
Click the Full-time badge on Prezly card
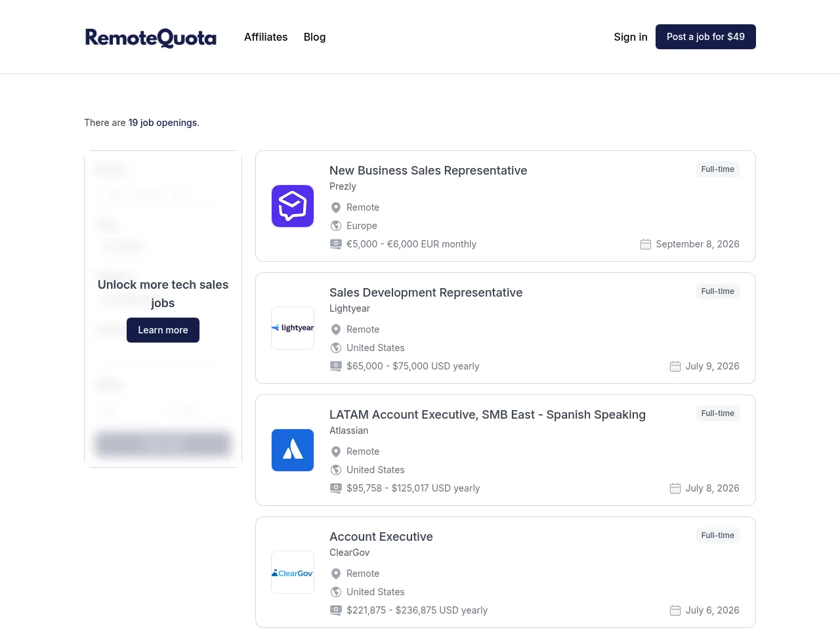pyautogui.click(x=718, y=169)
